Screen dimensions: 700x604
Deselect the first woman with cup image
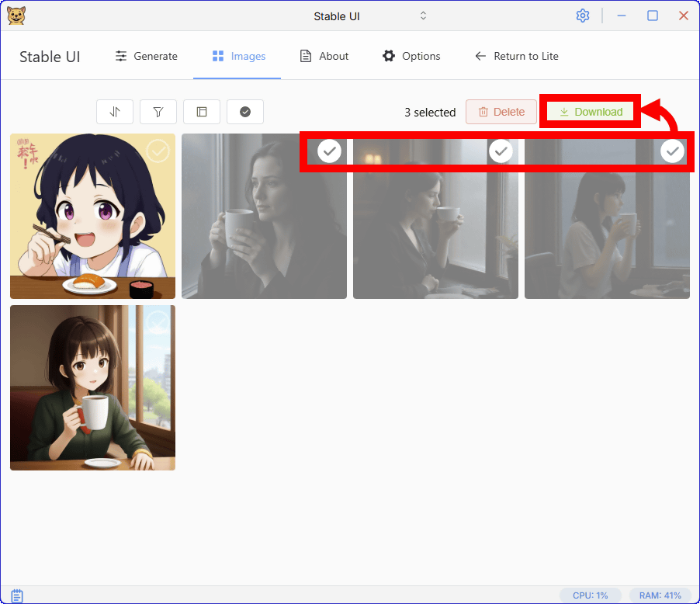click(x=330, y=151)
